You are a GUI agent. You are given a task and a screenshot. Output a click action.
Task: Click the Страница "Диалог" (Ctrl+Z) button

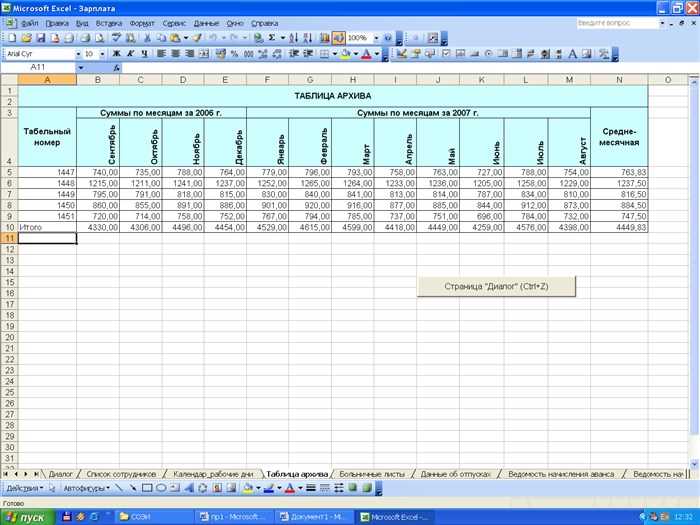pos(496,287)
